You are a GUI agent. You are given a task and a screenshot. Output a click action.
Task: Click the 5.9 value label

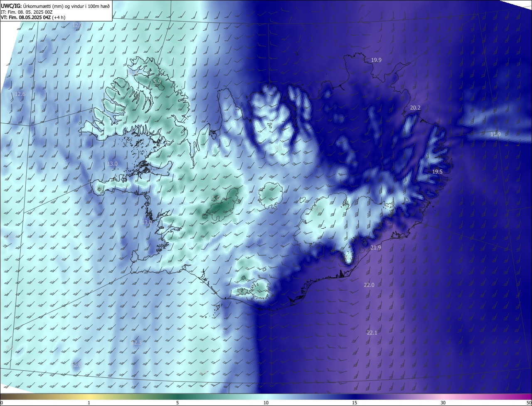(157, 82)
